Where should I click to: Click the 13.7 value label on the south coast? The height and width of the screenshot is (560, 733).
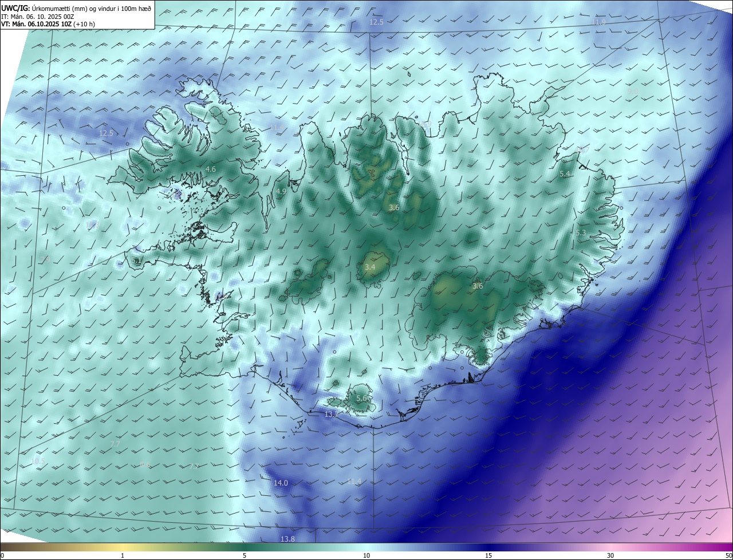tap(332, 414)
